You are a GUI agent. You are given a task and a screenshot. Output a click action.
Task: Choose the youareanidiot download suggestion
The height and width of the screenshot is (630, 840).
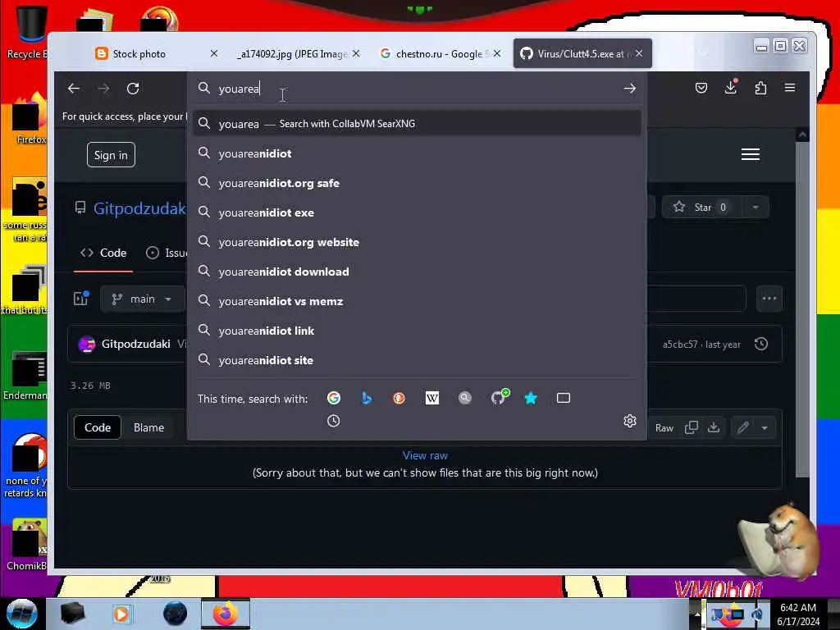click(418, 272)
